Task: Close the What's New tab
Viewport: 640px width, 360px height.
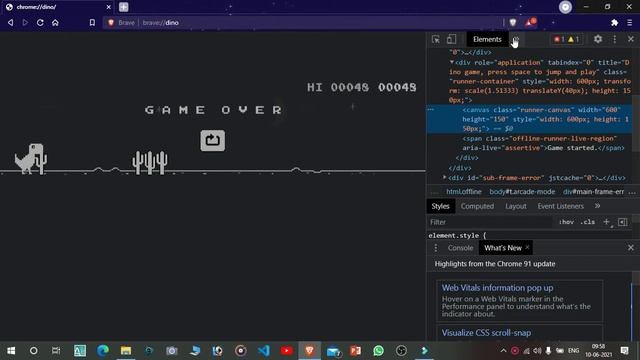Action: point(527,247)
